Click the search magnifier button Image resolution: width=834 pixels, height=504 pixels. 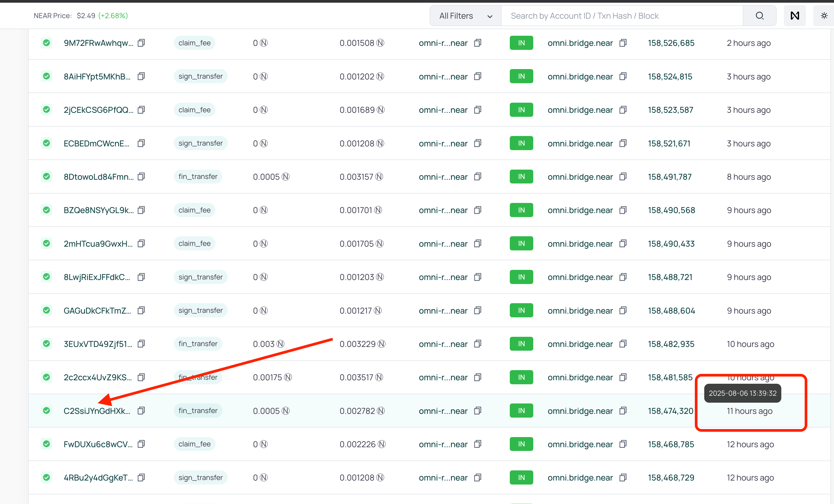coord(759,15)
